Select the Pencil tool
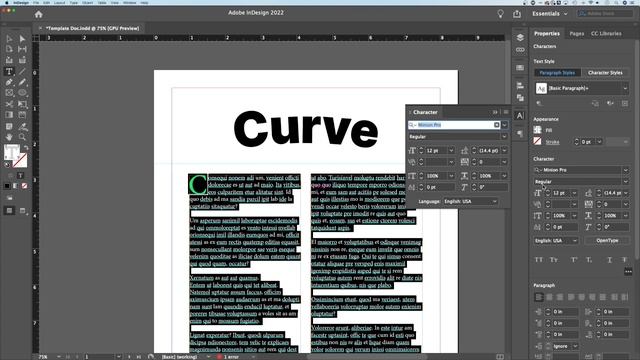 22,82
